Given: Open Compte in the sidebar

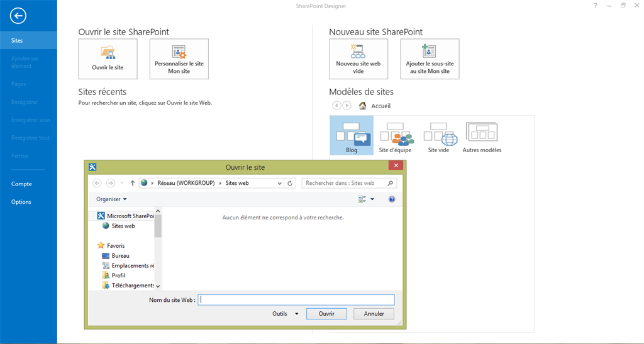Looking at the screenshot, I should point(21,184).
